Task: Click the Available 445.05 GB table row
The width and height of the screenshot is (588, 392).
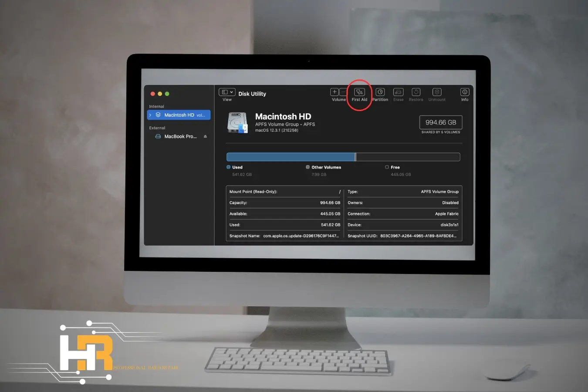Action: click(x=285, y=214)
